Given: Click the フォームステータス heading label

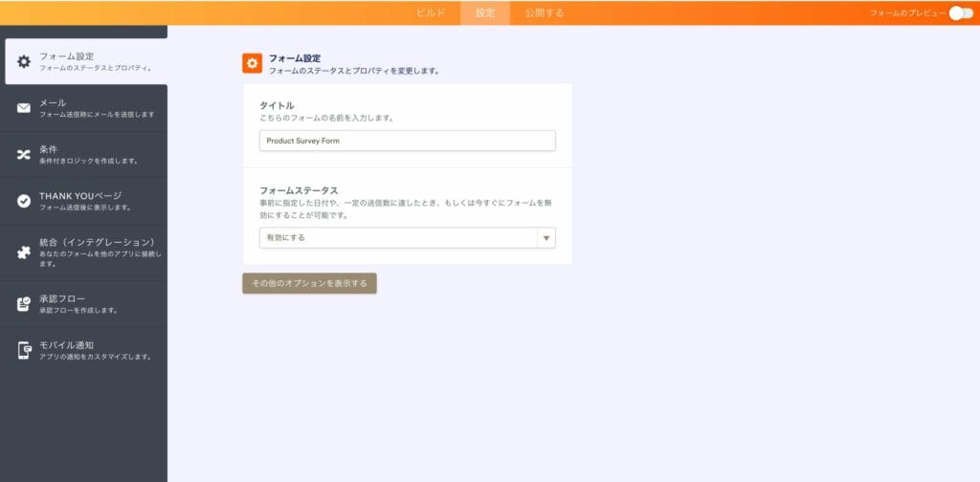Looking at the screenshot, I should [299, 190].
